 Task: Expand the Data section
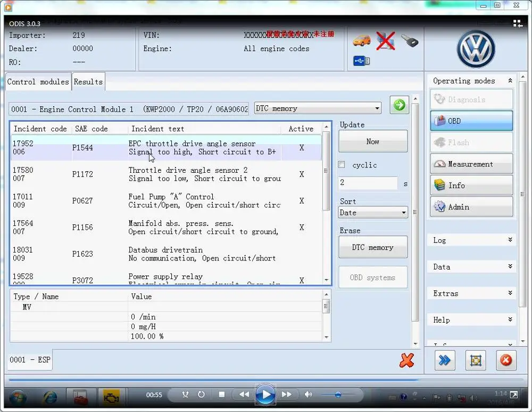tap(510, 266)
